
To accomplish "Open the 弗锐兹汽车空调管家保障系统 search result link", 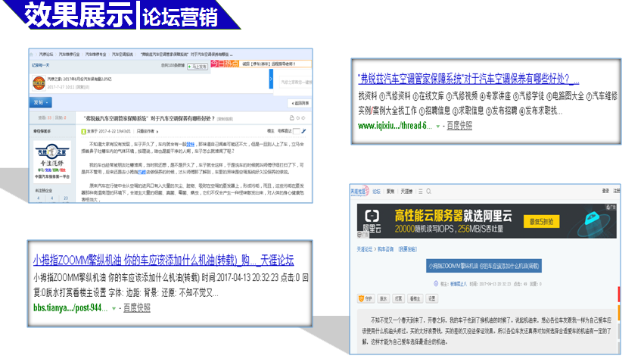I will coord(468,78).
